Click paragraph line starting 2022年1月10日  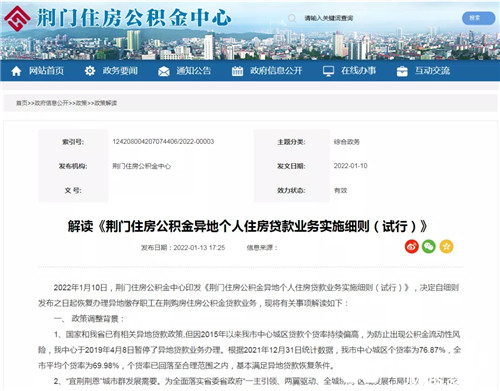(256, 287)
